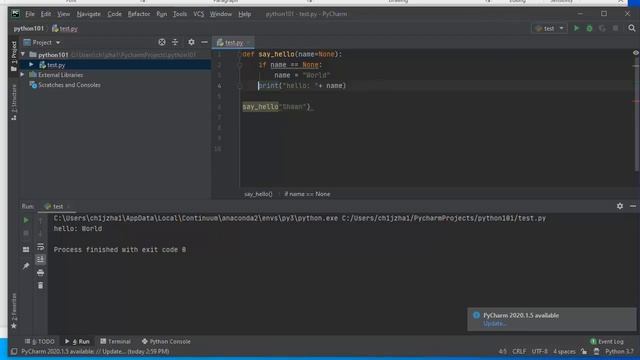
Task: Open the Help menu
Action: (x=244, y=14)
